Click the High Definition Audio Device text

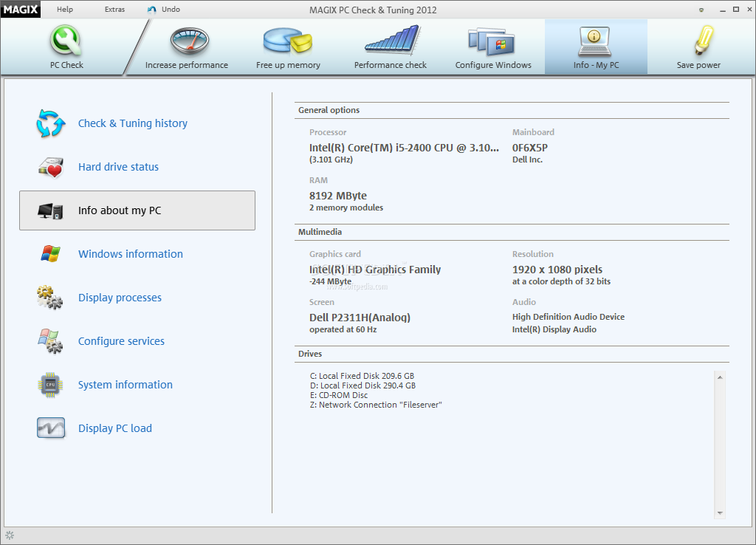(x=568, y=317)
